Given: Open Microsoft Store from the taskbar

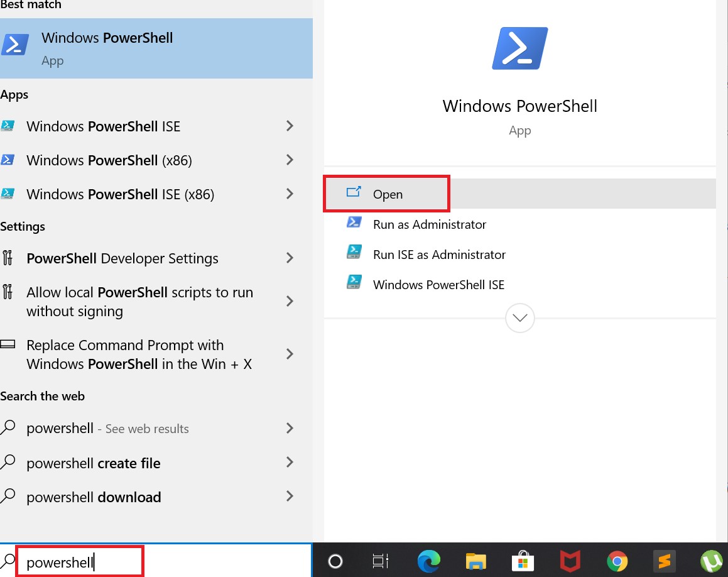Looking at the screenshot, I should click(x=523, y=561).
